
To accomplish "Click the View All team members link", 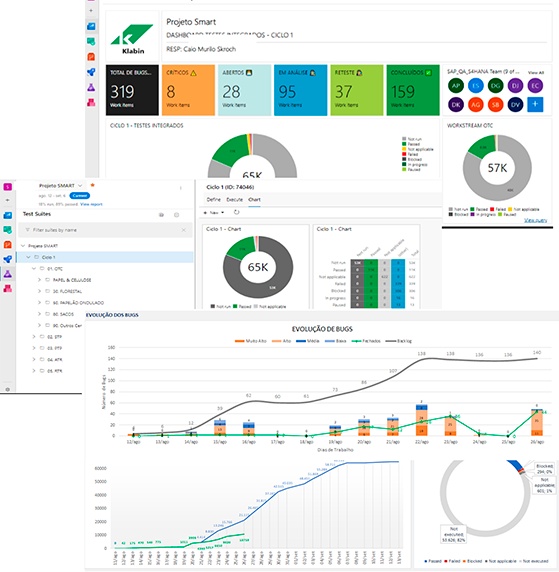I will coord(536,73).
